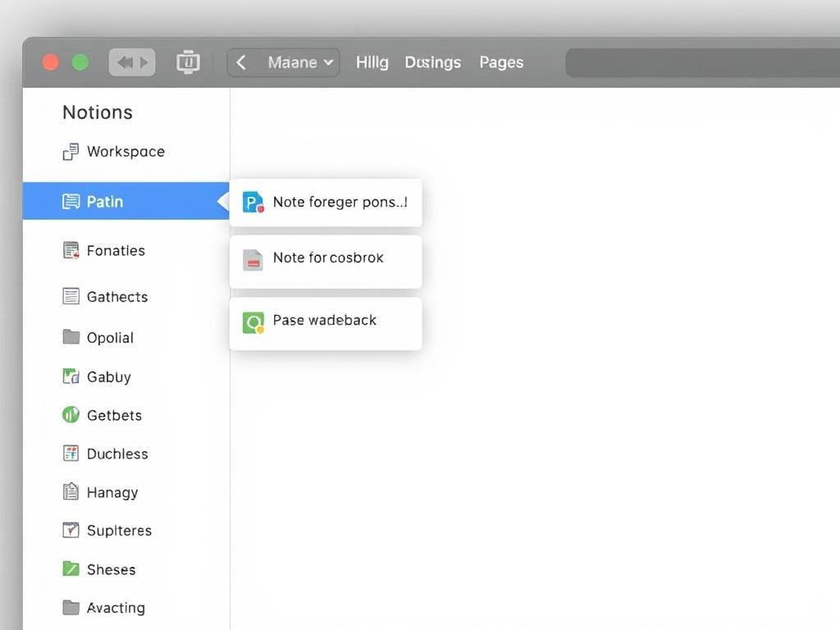Select the green Q icon beside Pase wadeback
This screenshot has height=630, width=840.
coord(252,321)
